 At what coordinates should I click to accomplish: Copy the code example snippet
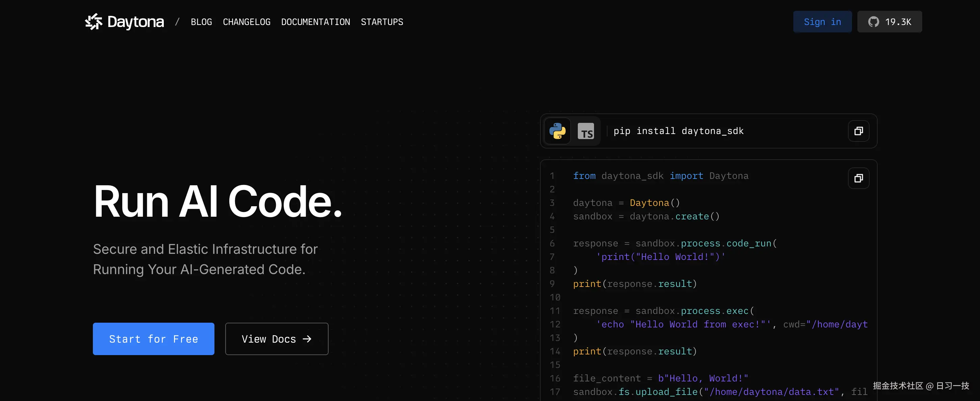pos(859,178)
